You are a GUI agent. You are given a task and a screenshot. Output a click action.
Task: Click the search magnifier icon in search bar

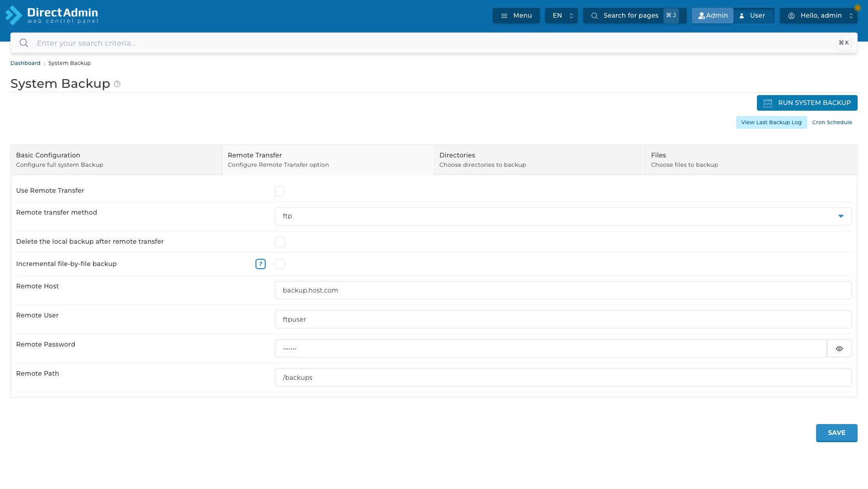pyautogui.click(x=24, y=43)
